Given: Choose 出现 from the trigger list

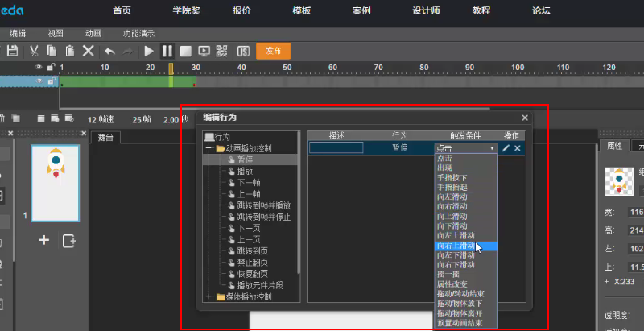Looking at the screenshot, I should click(x=466, y=168).
